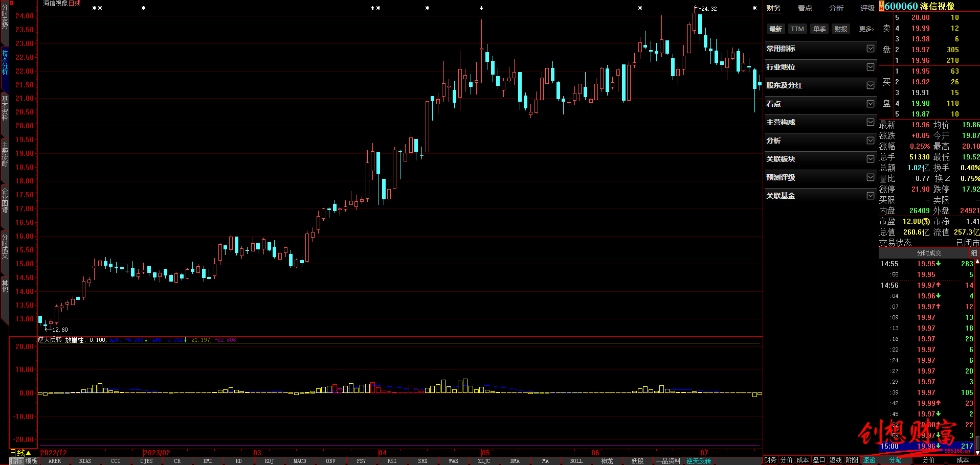The width and height of the screenshot is (980, 465).
Task: Apply the BOLL indicator
Action: click(576, 461)
